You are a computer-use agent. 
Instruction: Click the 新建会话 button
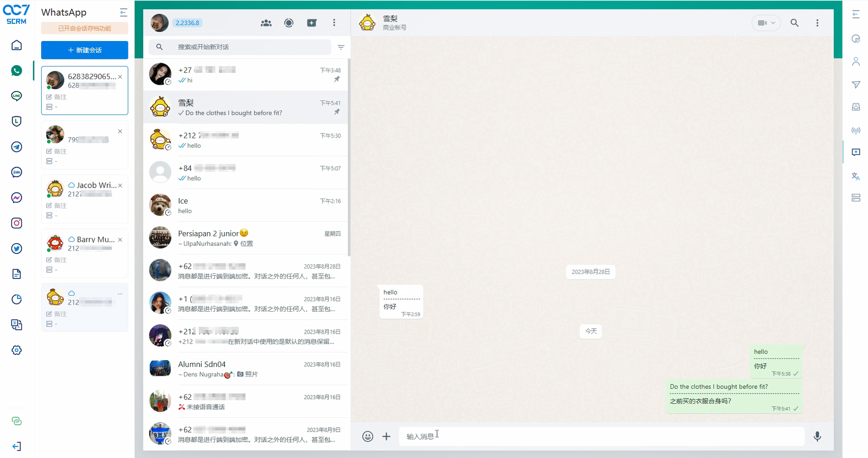pyautogui.click(x=85, y=50)
